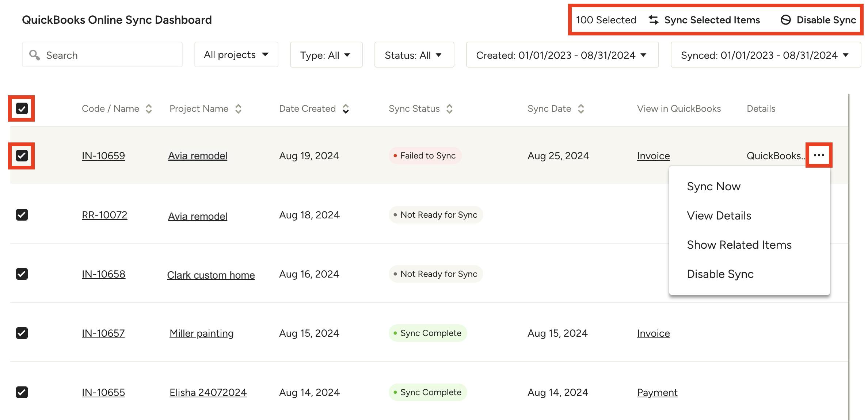This screenshot has height=420, width=868.
Task: Open the Miller painting project link
Action: tap(202, 333)
